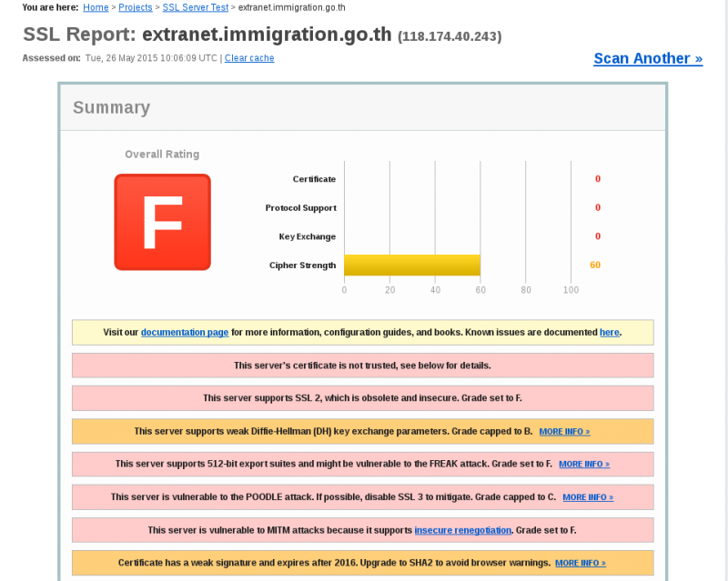Click the Scan Another link
Image resolution: width=728 pixels, height=581 pixels.
(x=648, y=59)
